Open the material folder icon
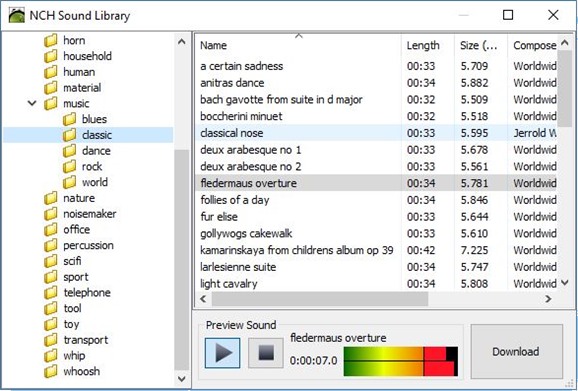Image resolution: width=578 pixels, height=391 pixels. [51, 88]
